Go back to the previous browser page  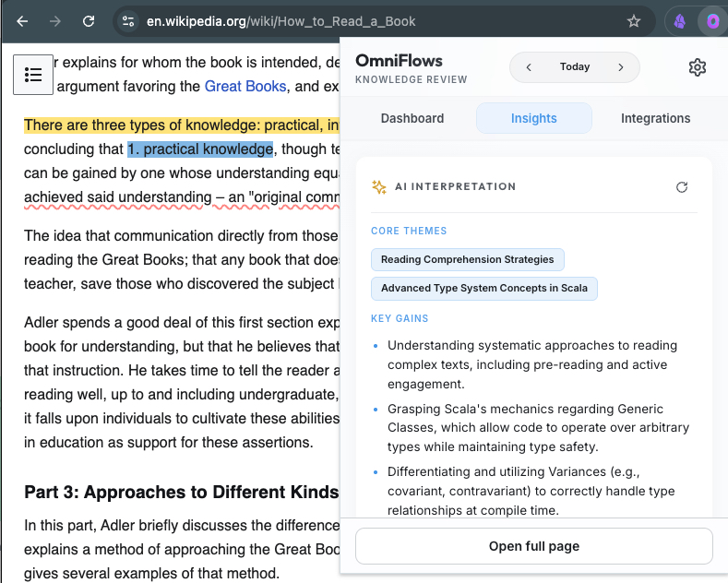coord(22,21)
